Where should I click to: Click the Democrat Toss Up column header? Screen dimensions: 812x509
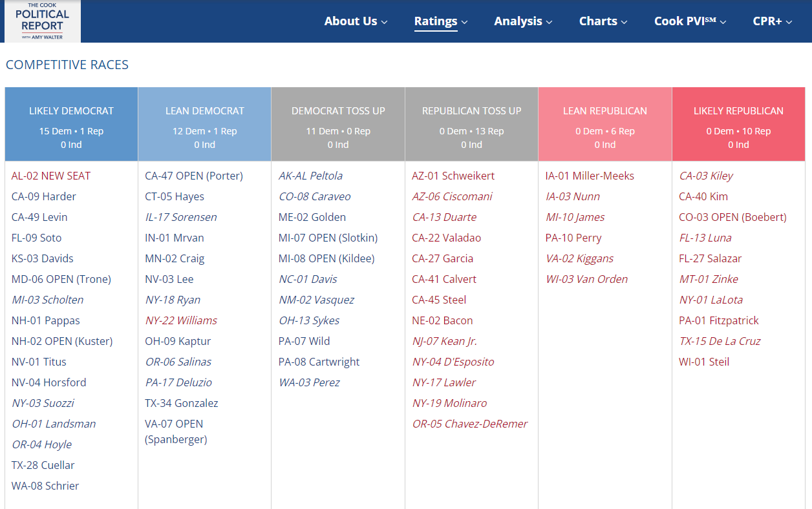coord(338,124)
